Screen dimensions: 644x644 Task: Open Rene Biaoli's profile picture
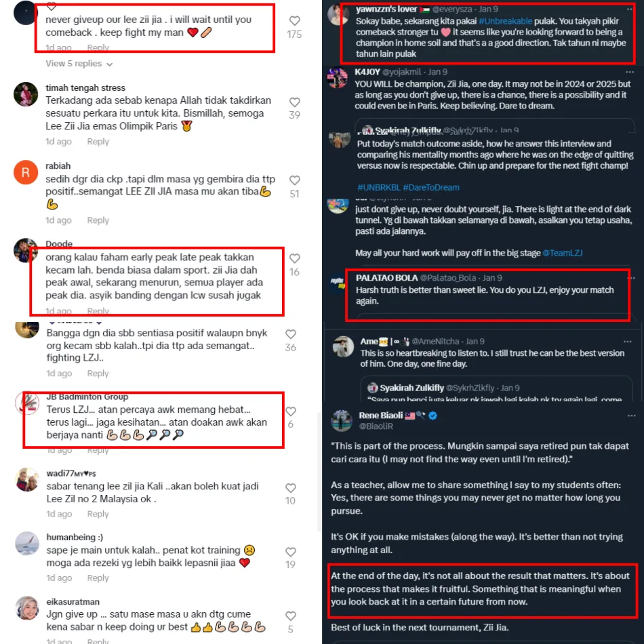tap(342, 420)
